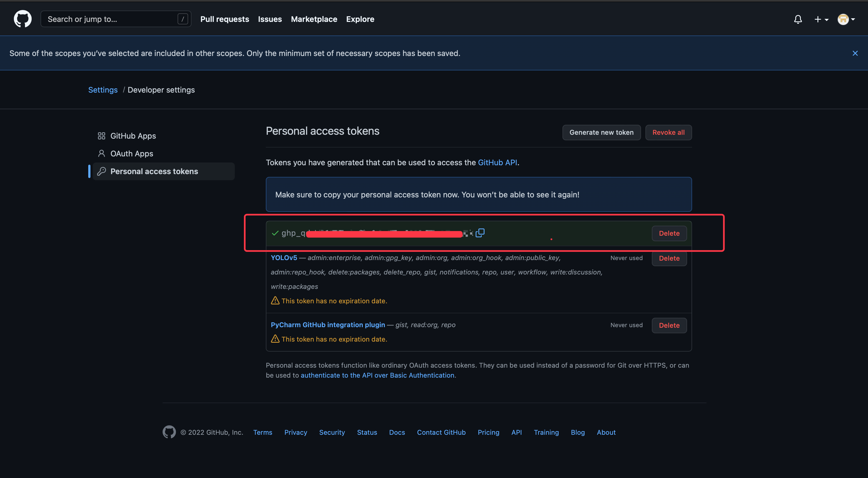Viewport: 868px width, 478px height.
Task: Go to Pull requests in the header
Action: (x=224, y=19)
